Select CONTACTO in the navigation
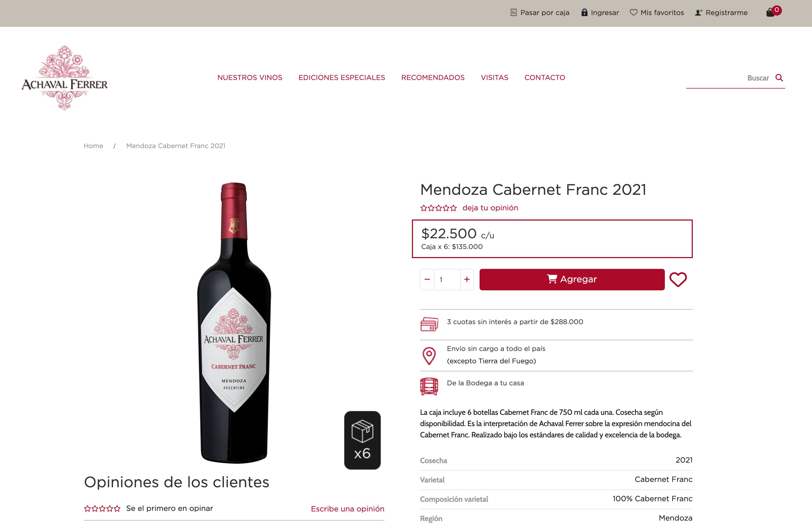This screenshot has height=527, width=812. tap(545, 78)
